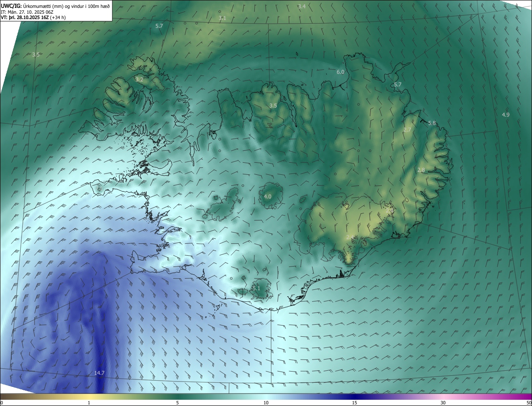
Task: Click the "UWC/IG: Úrkomumætti (mm) og vindur" title line
Action: [55, 6]
